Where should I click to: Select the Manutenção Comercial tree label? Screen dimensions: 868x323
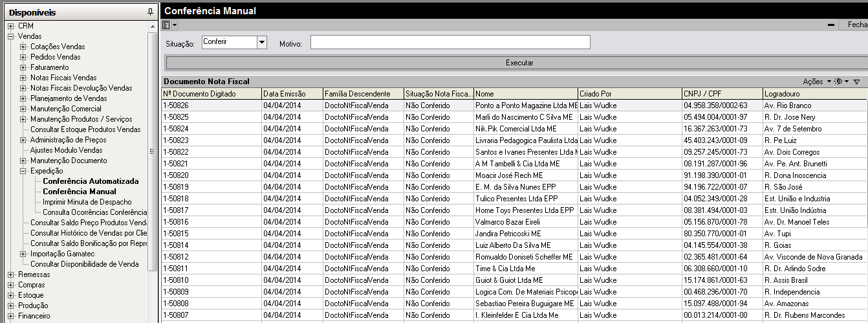coord(66,109)
